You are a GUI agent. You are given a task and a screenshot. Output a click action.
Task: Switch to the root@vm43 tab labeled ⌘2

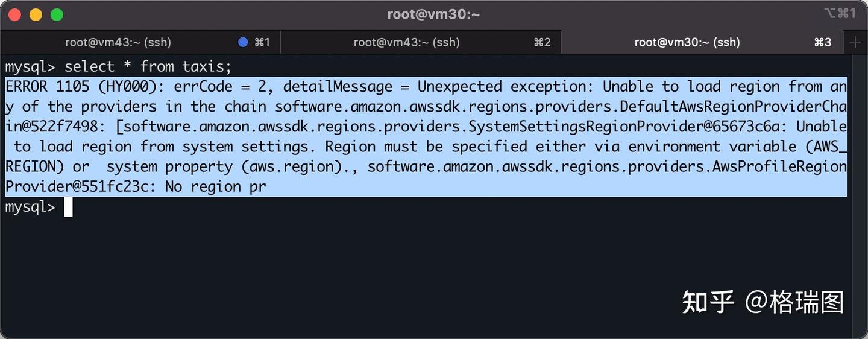[x=406, y=42]
